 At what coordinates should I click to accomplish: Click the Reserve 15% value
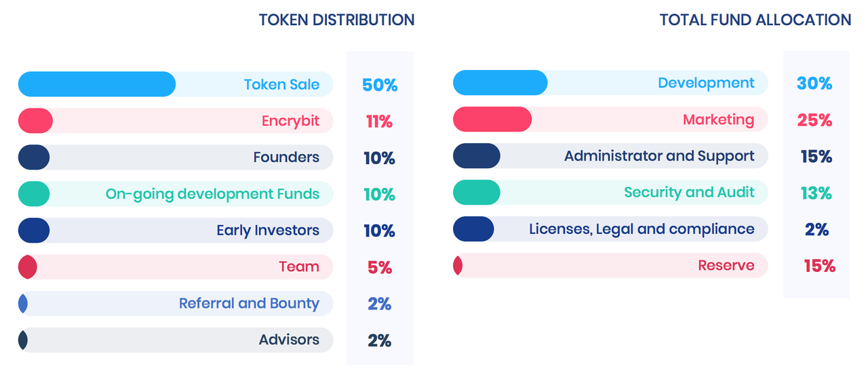click(x=819, y=266)
